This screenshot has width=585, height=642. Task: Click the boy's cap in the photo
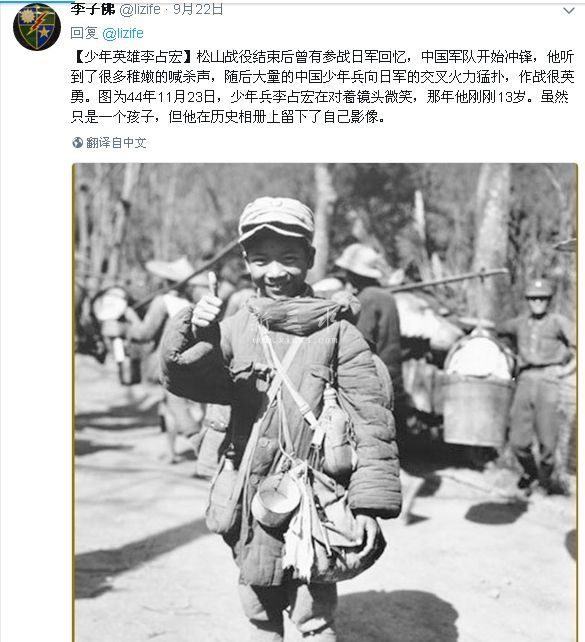click(276, 219)
